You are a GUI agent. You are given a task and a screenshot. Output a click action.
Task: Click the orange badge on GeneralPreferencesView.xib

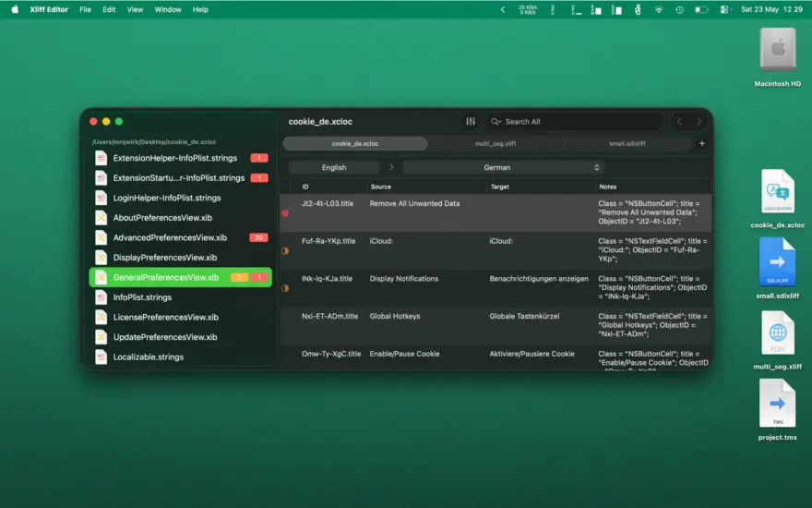pos(239,277)
